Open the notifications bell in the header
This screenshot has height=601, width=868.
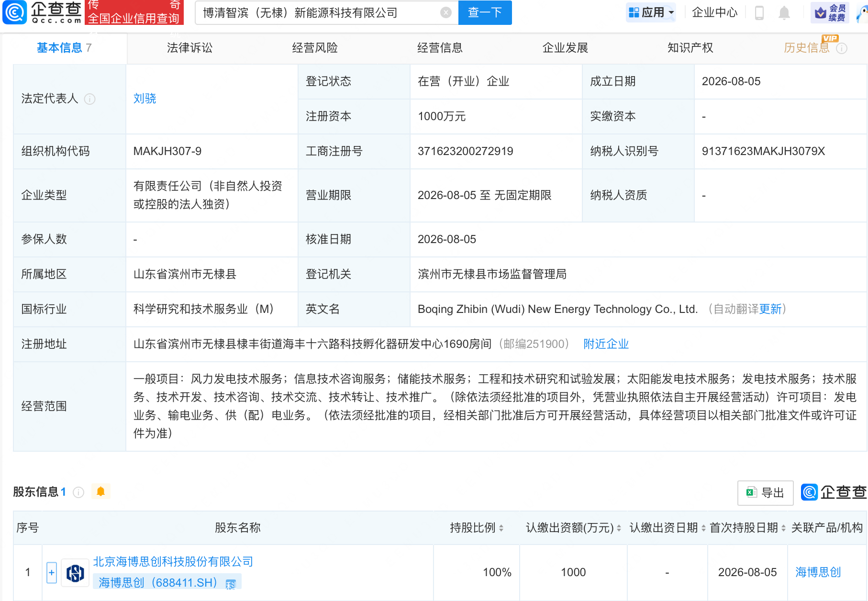(784, 12)
